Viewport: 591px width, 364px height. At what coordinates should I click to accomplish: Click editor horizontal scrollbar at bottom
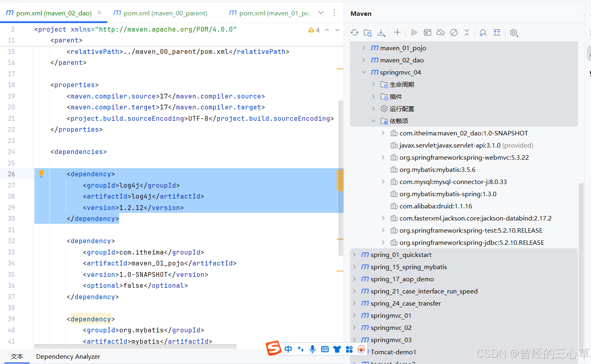click(x=135, y=347)
